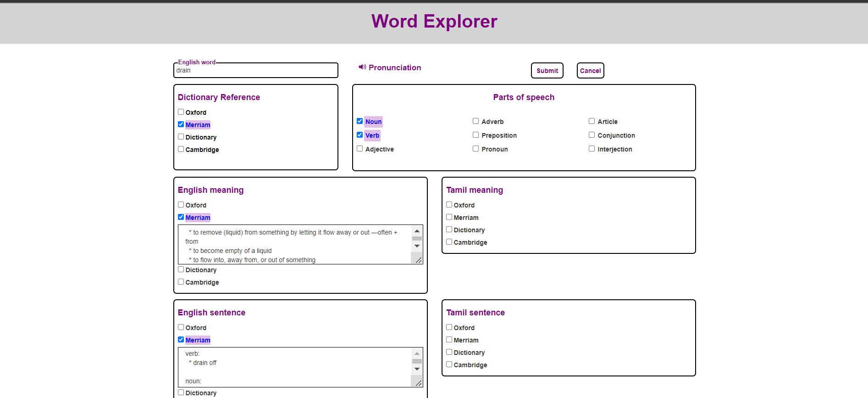Check Oxford under English sentence

[181, 327]
